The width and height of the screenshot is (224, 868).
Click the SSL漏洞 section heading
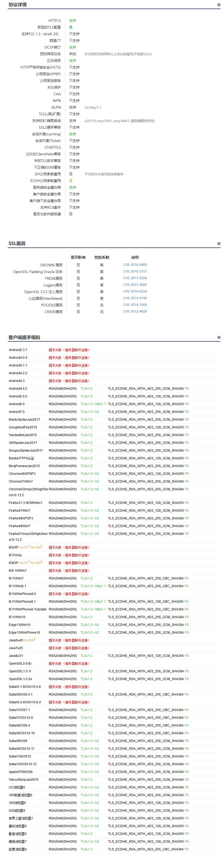[x=17, y=244]
